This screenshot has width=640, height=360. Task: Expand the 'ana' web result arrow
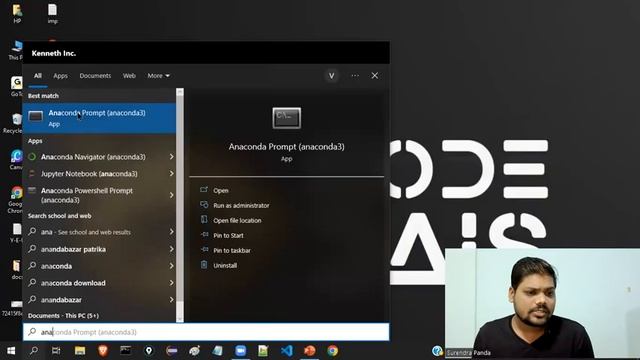point(171,232)
